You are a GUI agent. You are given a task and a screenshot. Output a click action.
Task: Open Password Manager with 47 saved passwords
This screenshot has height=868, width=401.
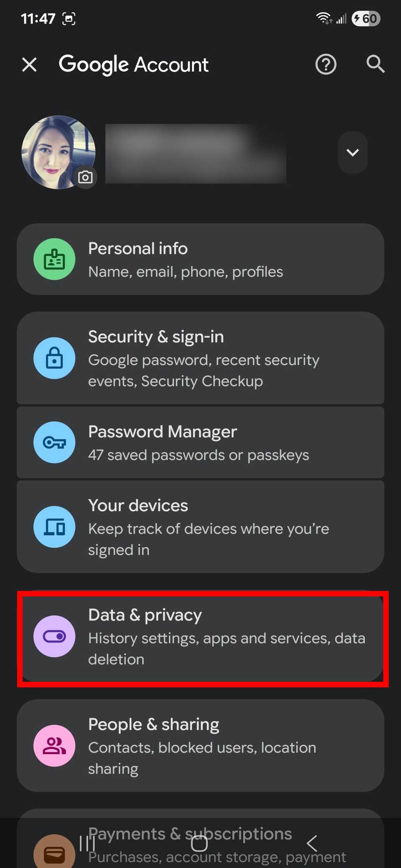pyautogui.click(x=200, y=442)
